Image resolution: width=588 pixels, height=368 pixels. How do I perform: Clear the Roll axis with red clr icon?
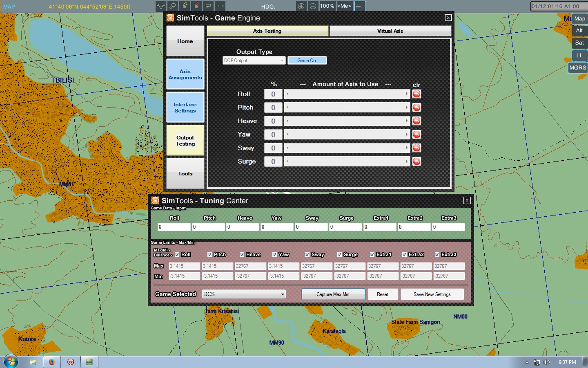(x=416, y=94)
